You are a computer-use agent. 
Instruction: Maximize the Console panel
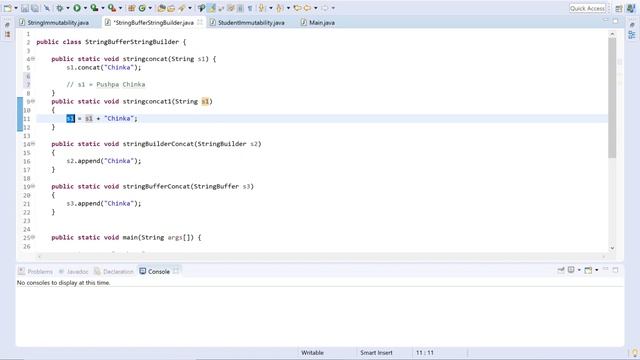pos(616,269)
